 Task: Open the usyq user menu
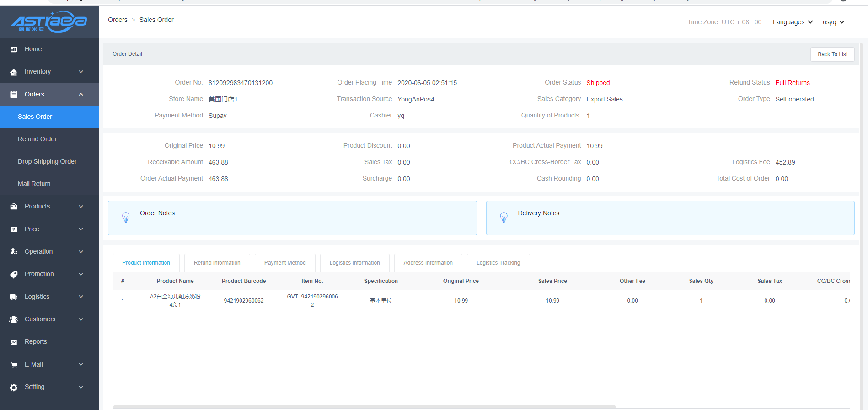pos(833,22)
